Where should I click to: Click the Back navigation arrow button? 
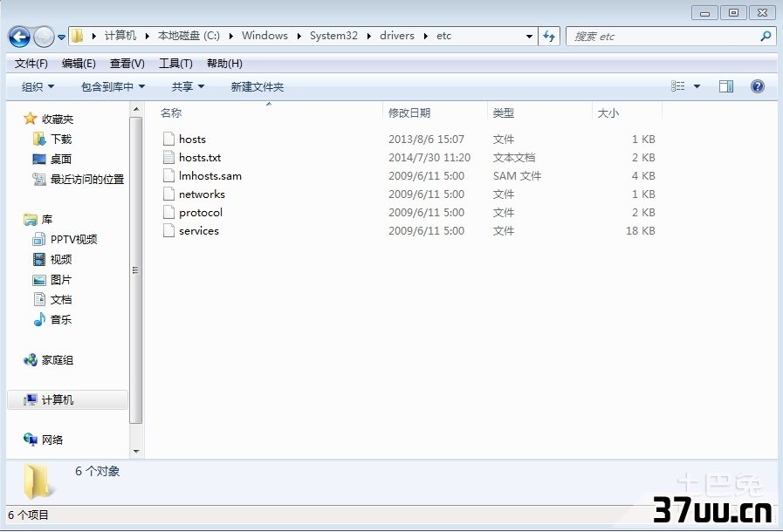click(x=19, y=37)
